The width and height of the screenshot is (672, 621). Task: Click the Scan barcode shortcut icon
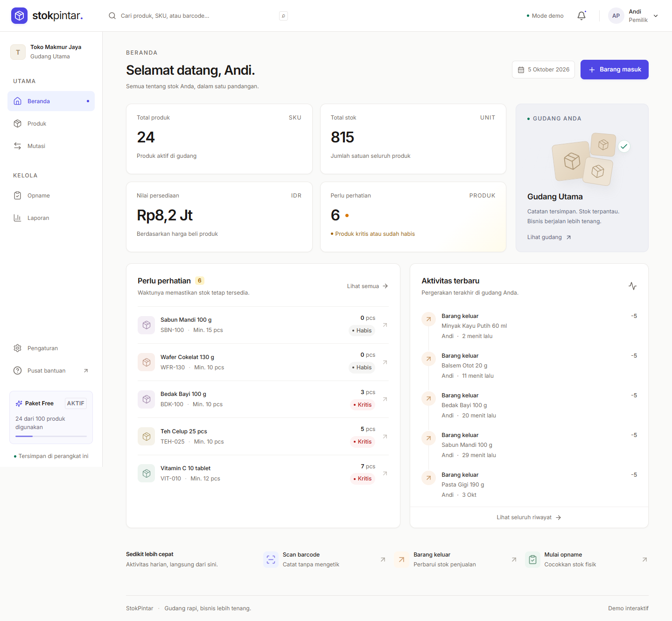[x=271, y=559]
